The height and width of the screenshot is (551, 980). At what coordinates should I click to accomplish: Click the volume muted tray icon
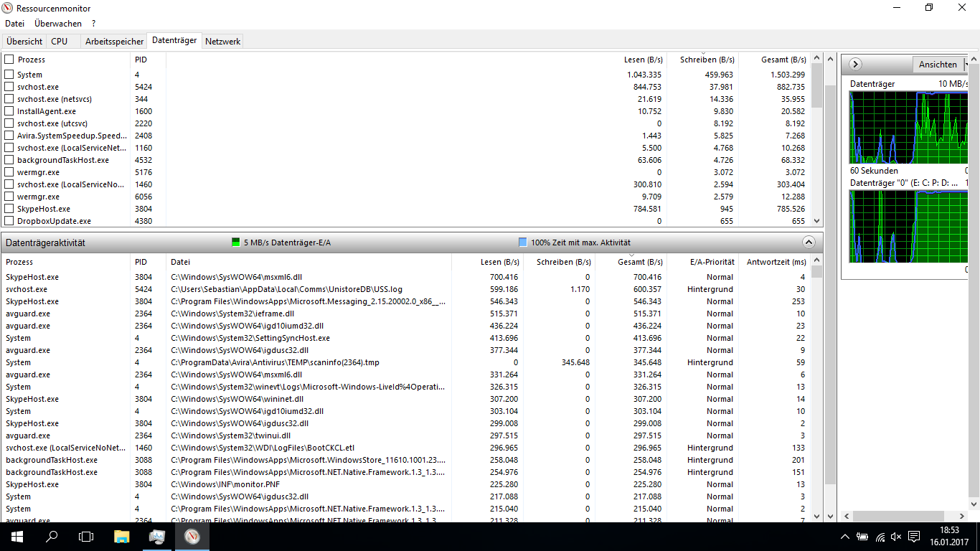(896, 536)
